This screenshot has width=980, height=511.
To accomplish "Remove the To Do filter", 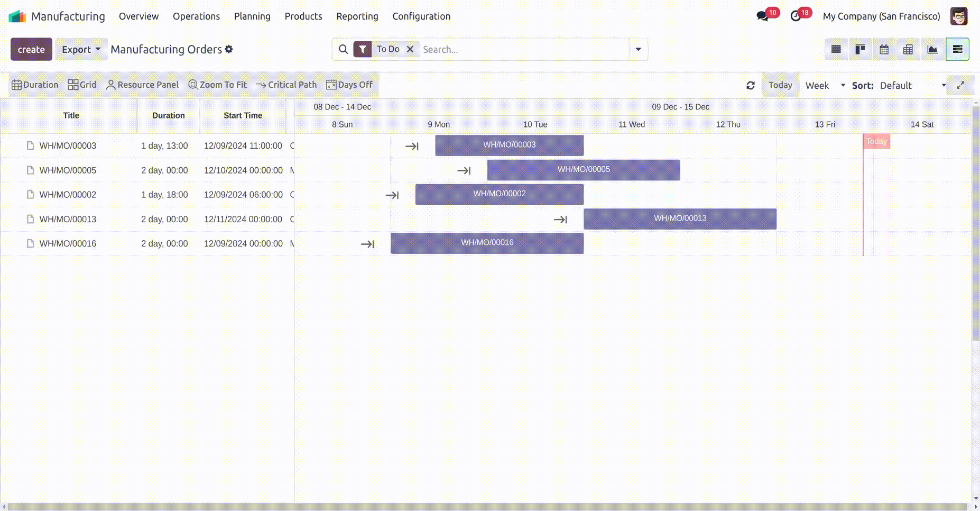I will coord(410,49).
